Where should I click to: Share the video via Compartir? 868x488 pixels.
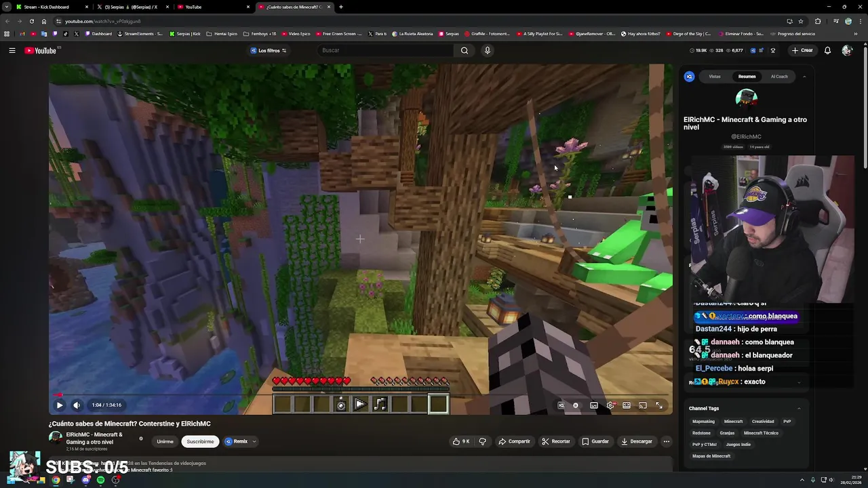(514, 441)
